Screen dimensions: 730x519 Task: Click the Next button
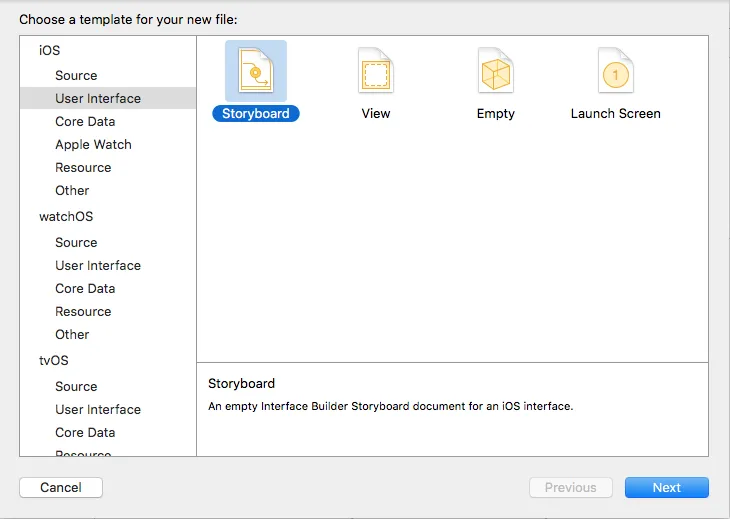click(666, 488)
